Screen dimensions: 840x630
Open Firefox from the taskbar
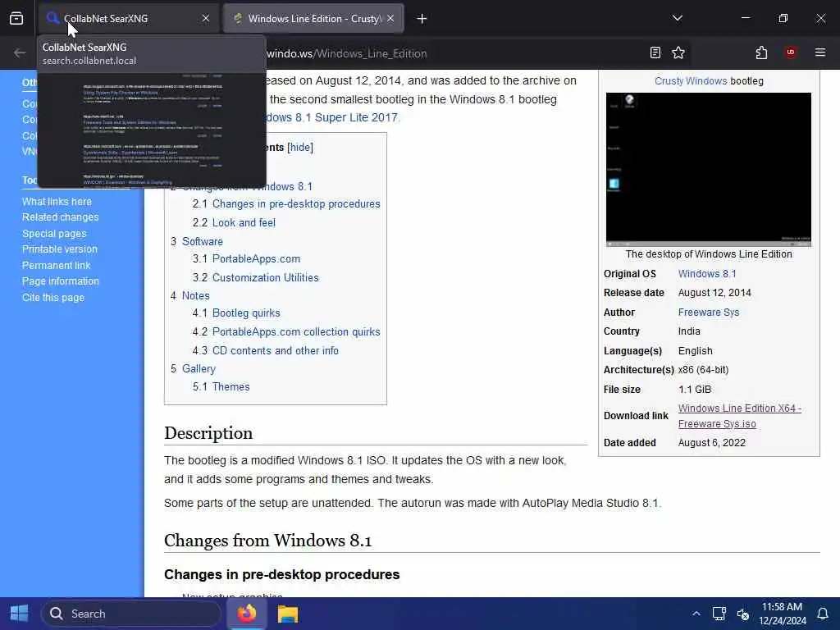point(247,614)
